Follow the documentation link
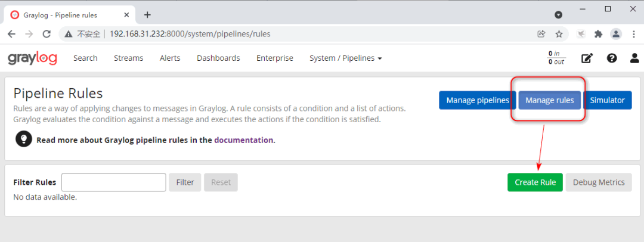This screenshot has height=242, width=644. click(x=243, y=140)
